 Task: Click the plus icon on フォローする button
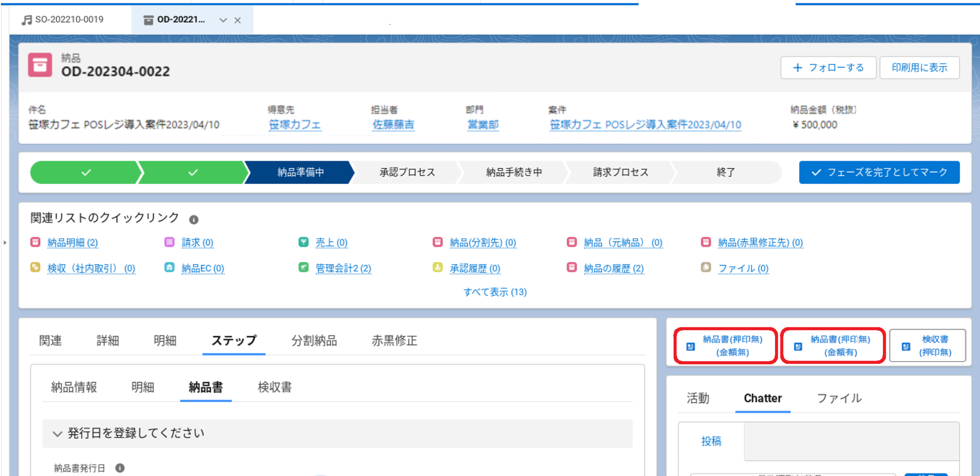798,68
